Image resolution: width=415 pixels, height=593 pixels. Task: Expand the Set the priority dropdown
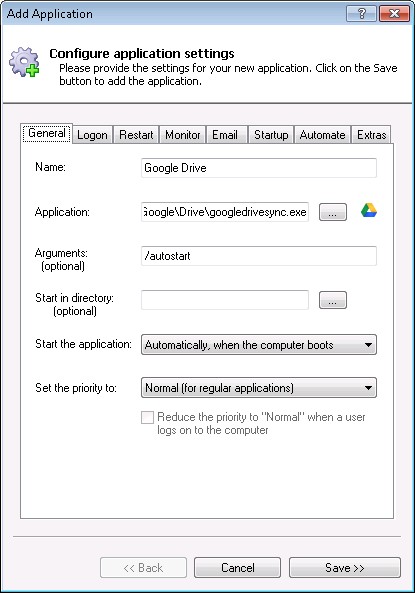[x=259, y=388]
